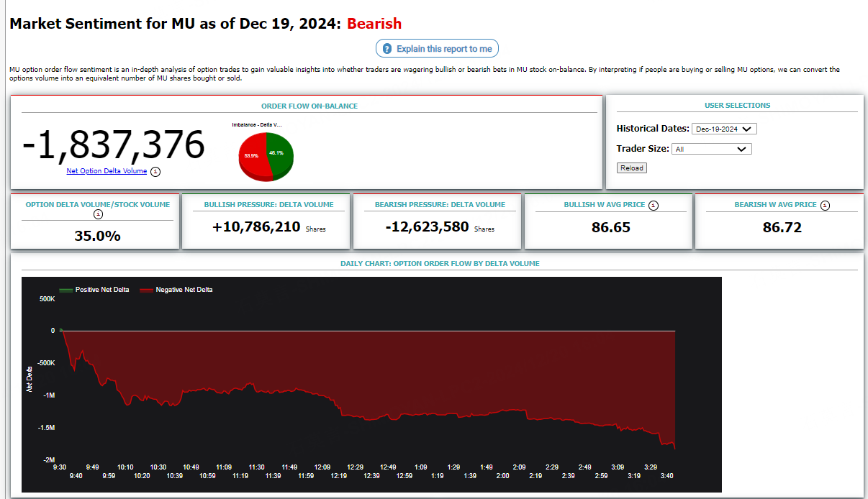
Task: Click Bullish Pressure: Delta Volume heading
Action: click(268, 205)
